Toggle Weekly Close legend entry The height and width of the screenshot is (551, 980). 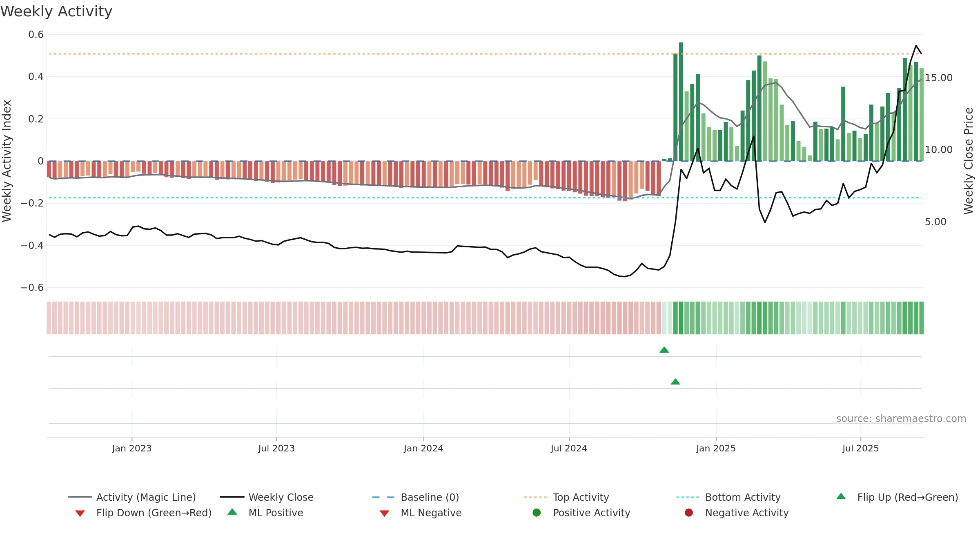click(267, 497)
